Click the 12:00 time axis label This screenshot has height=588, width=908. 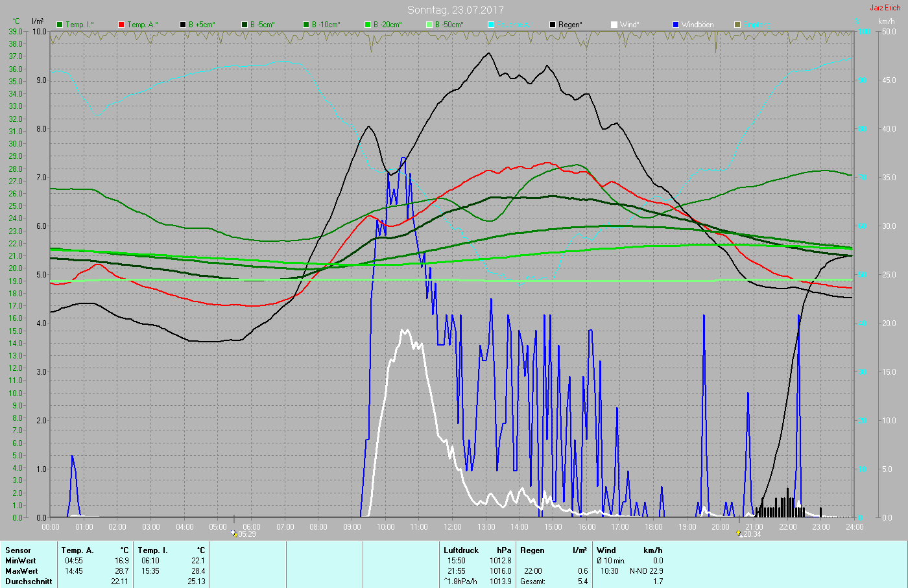click(452, 527)
